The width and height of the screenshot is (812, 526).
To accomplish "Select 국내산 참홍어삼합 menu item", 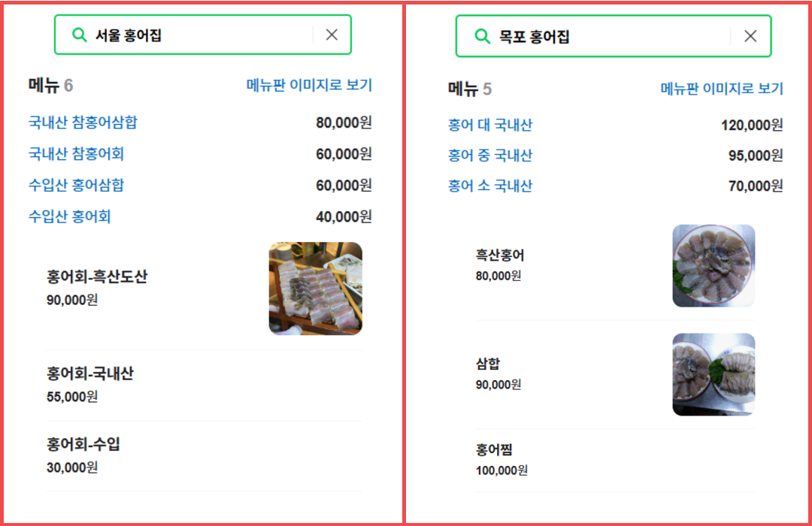I will coord(83,122).
